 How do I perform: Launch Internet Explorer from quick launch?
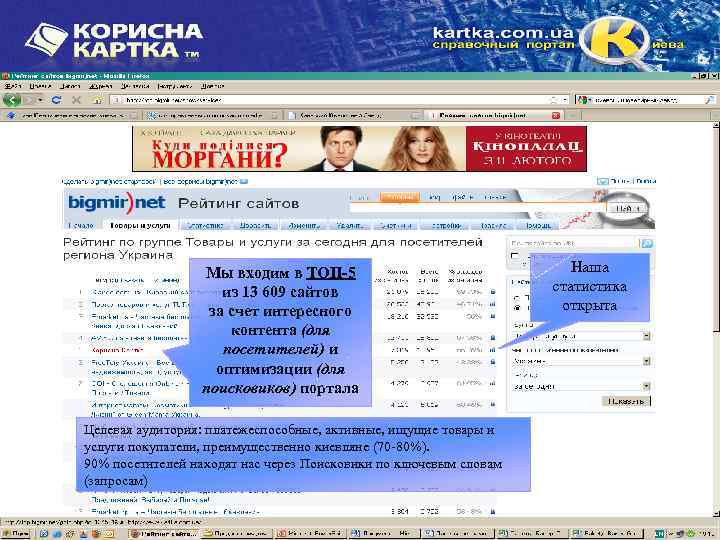[57, 534]
